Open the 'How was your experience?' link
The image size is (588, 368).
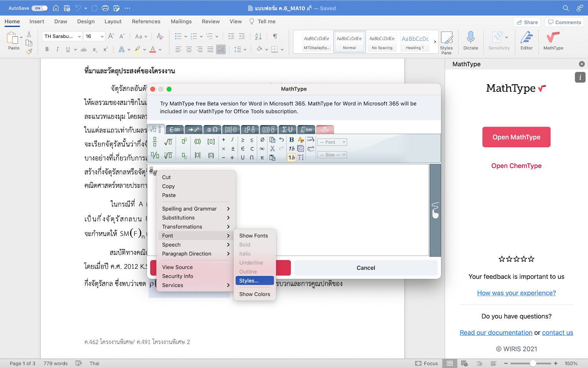tap(516, 293)
